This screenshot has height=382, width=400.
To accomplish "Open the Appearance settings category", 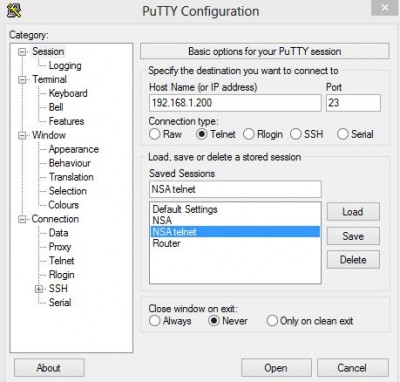I will [x=74, y=149].
